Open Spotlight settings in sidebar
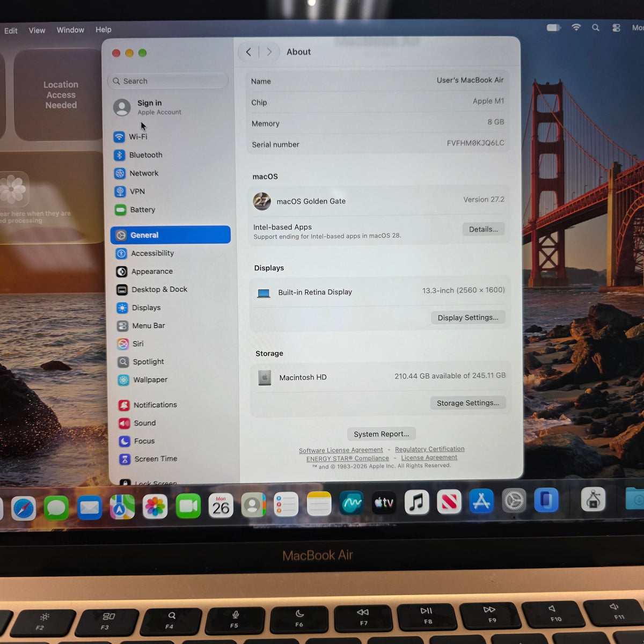Viewport: 644px width, 644px height. coord(172,362)
